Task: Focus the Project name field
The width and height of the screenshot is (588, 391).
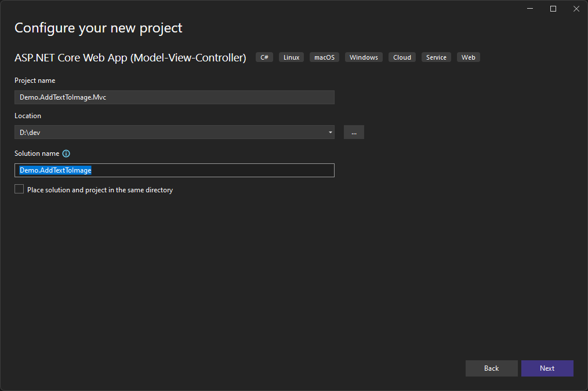Action: [175, 97]
